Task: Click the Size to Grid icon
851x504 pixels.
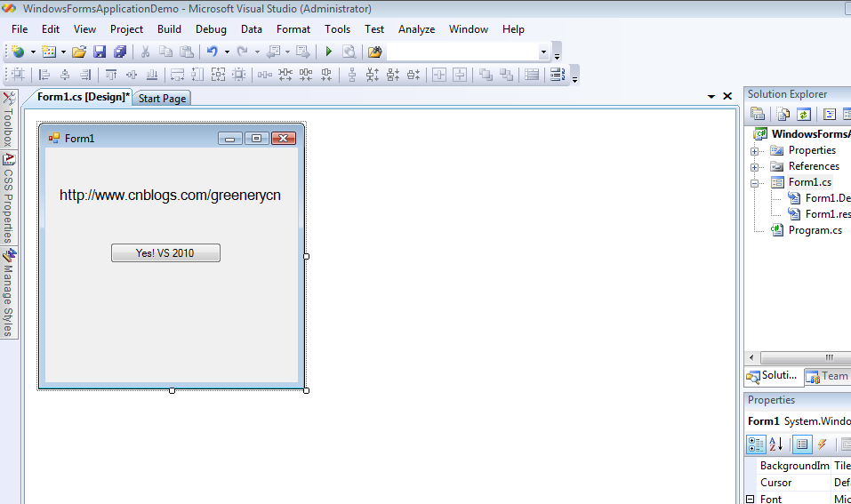Action: click(239, 75)
